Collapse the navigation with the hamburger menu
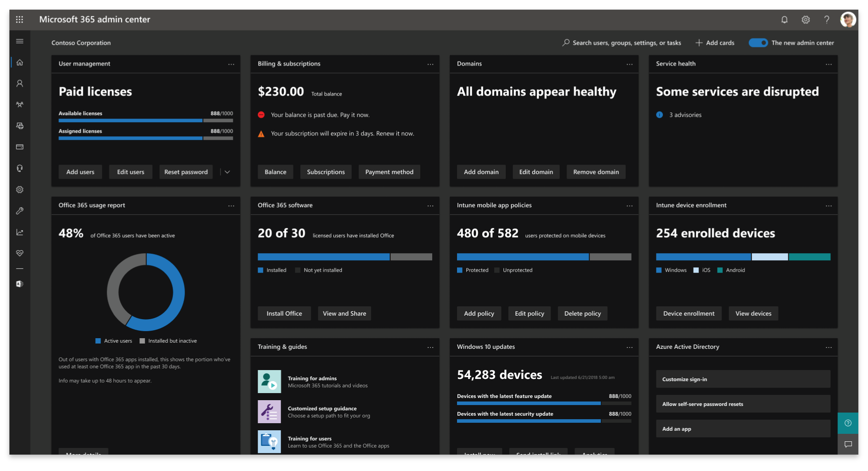This screenshot has height=471, width=868. [19, 41]
